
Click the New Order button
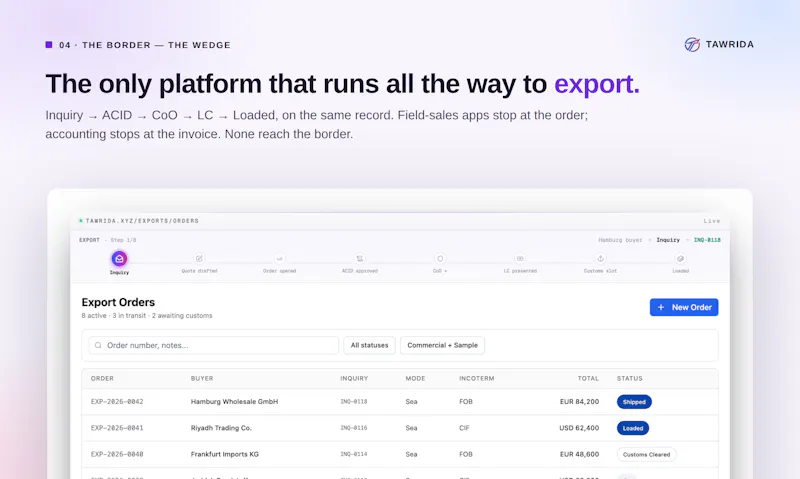684,307
